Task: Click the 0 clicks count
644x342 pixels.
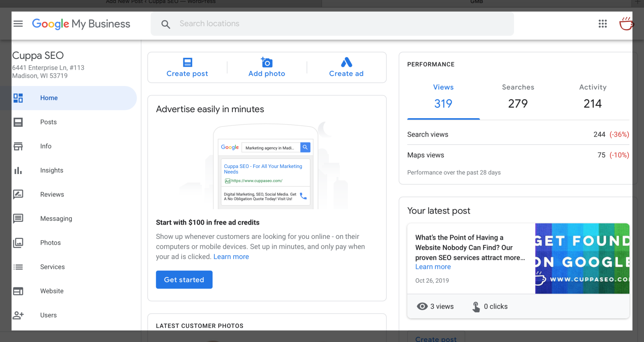Action: 496,306
